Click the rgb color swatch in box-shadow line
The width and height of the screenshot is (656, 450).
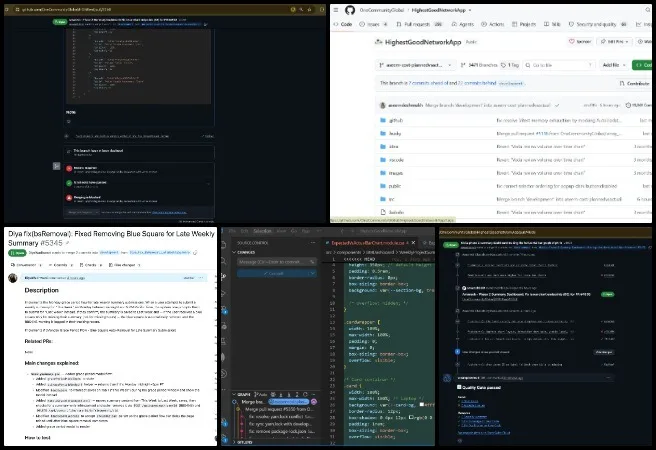[412, 417]
